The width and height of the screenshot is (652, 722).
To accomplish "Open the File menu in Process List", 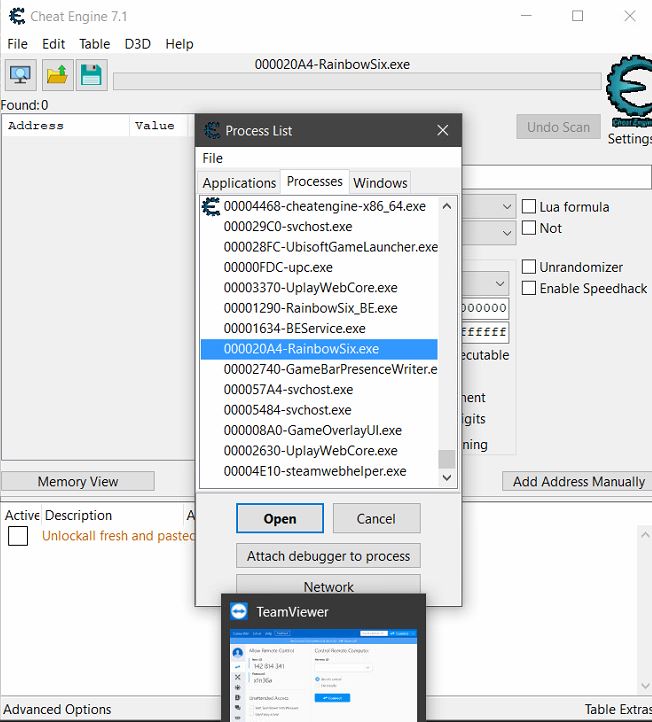I will coord(213,158).
